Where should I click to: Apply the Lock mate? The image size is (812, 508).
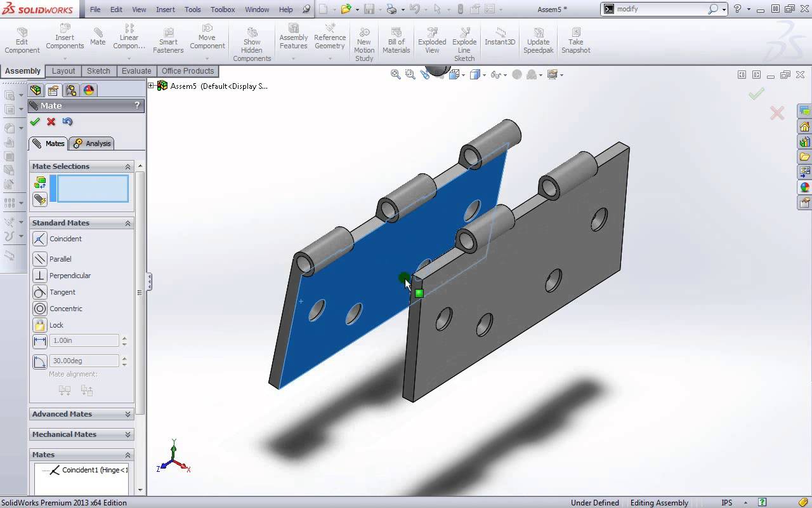(55, 325)
